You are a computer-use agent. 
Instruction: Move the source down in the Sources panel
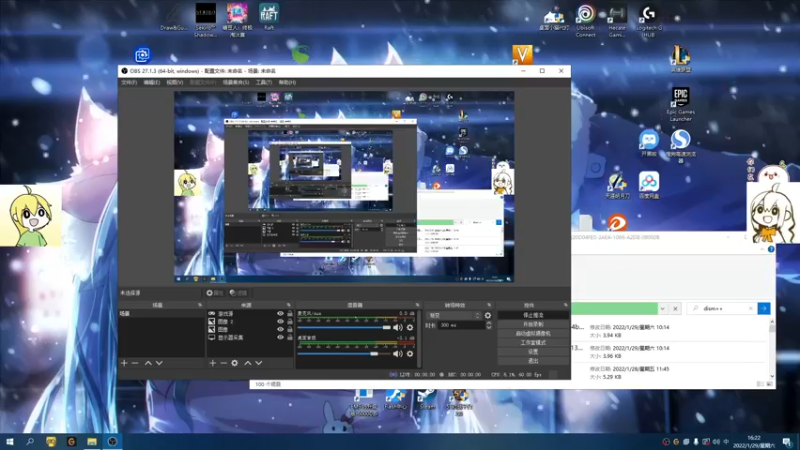pos(259,363)
